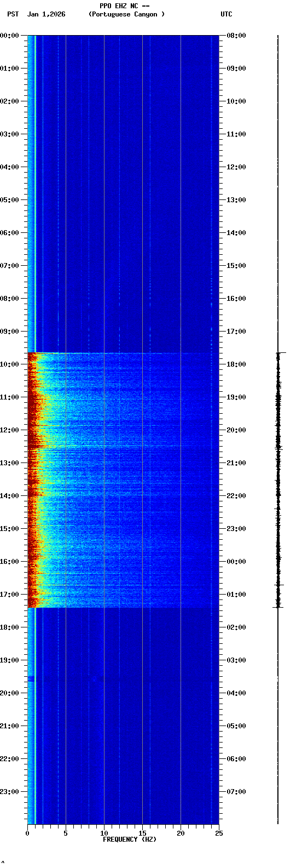
Task: Click the 16:00 UTC time label
Action: pyautogui.click(x=236, y=299)
